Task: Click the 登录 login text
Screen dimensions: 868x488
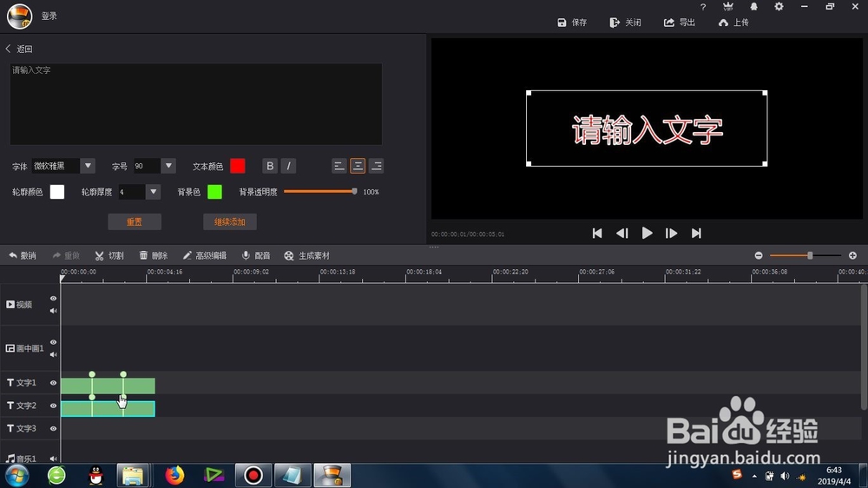Action: (x=49, y=16)
